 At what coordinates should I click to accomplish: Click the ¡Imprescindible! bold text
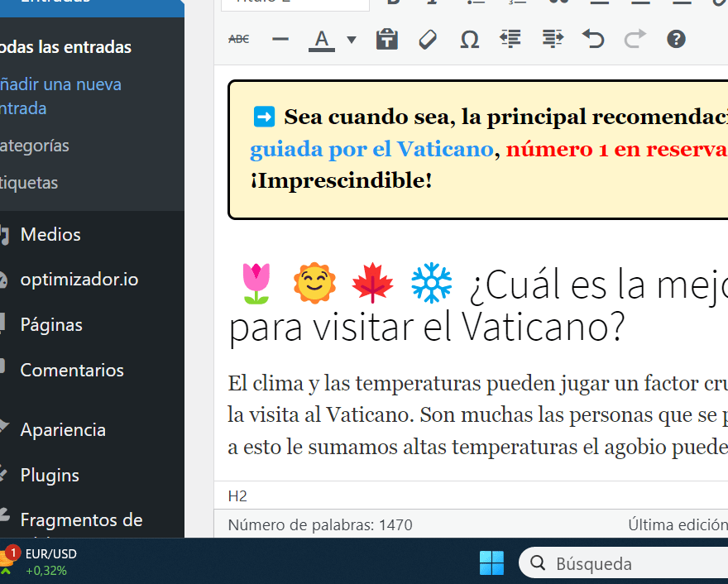pos(341,180)
